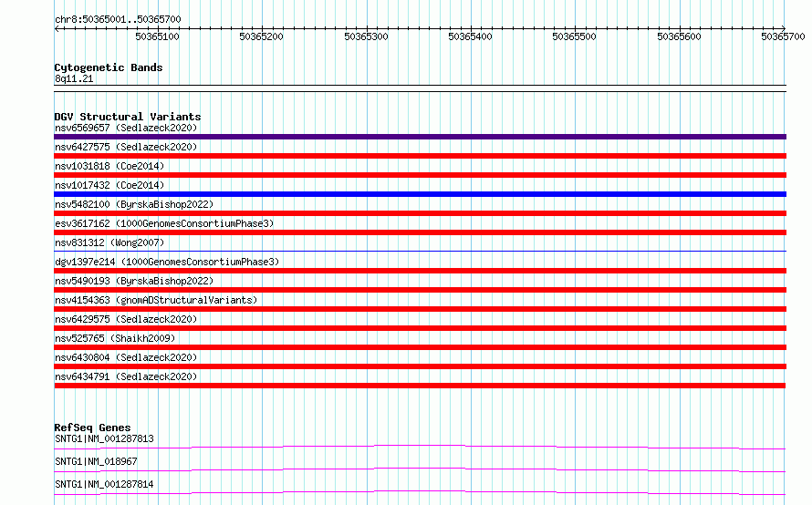This screenshot has width=812, height=505.
Task: Click the red bar under nsv6427575
Action: (420, 156)
